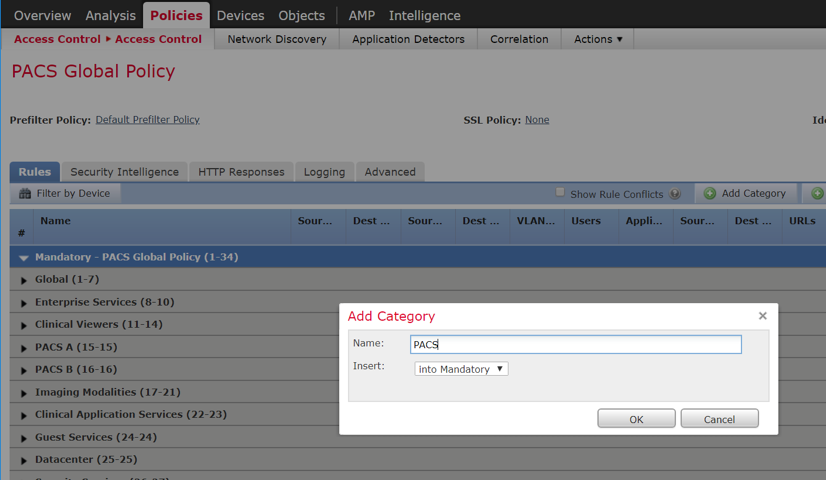
Task: Click the Filter by Device button label
Action: click(73, 193)
